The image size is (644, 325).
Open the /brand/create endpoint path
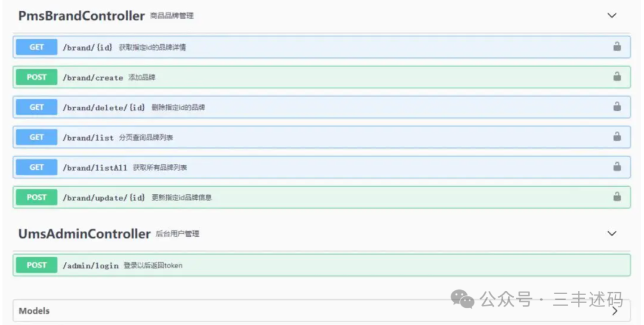coord(93,78)
